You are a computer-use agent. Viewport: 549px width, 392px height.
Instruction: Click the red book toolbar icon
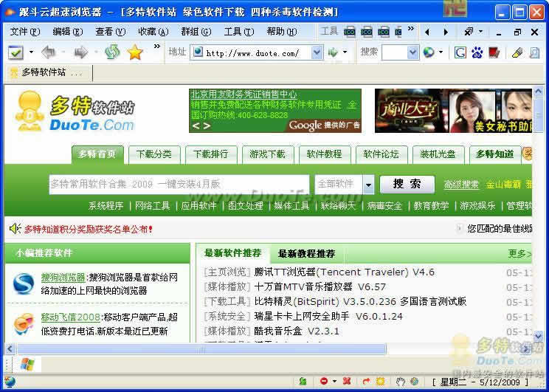(x=494, y=52)
